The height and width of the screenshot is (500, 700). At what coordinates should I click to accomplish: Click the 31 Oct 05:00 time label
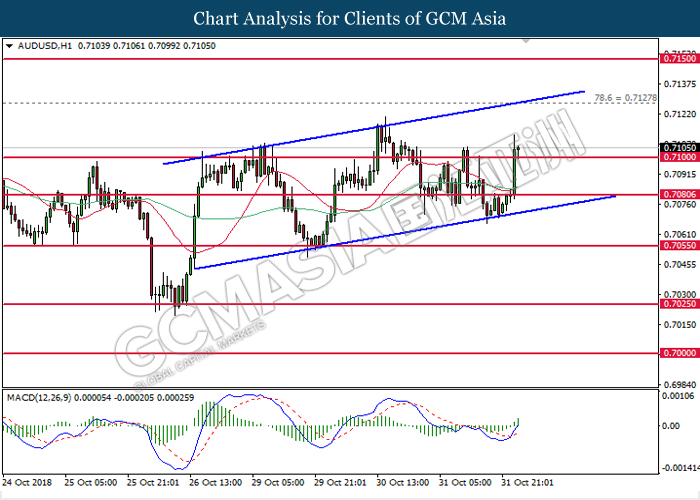pyautogui.click(x=465, y=483)
